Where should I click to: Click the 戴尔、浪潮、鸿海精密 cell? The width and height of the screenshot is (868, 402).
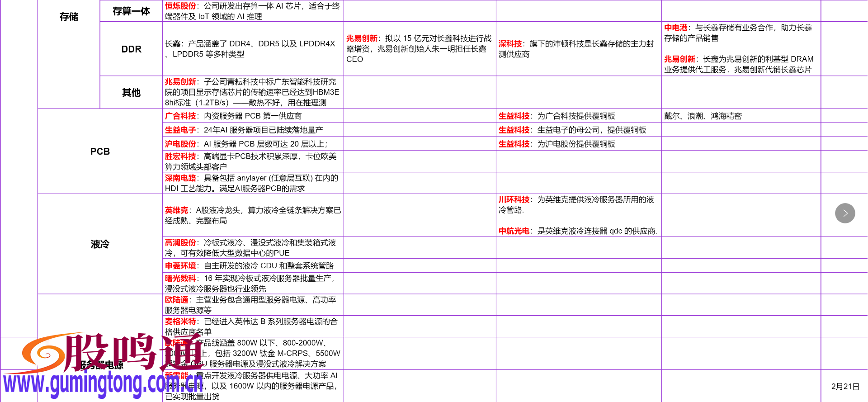click(x=741, y=116)
